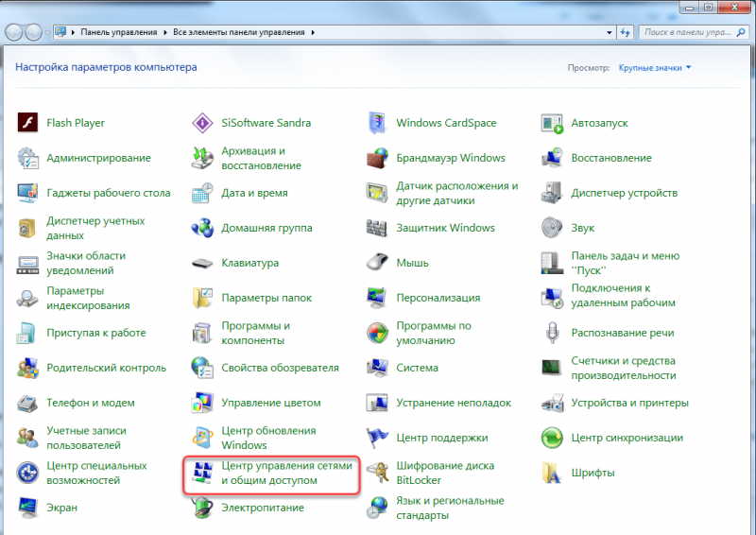Image resolution: width=756 pixels, height=535 pixels.
Task: Open Диспетчер устройств icon
Action: pyautogui.click(x=552, y=193)
